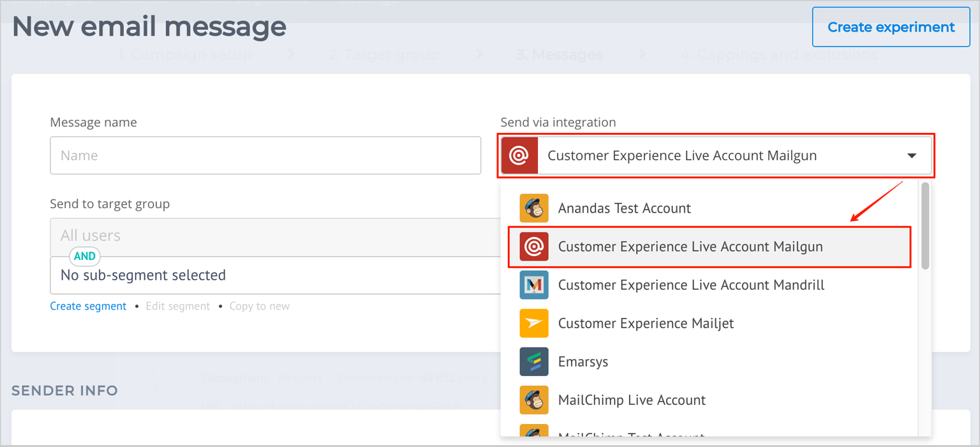
Task: Focus the Message name input field
Action: (x=265, y=155)
